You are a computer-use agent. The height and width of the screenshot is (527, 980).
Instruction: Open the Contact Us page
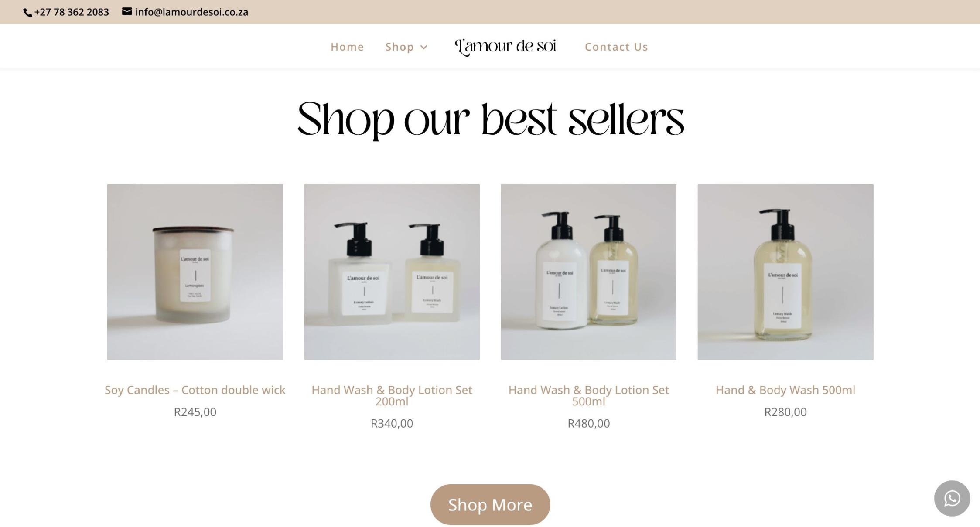616,47
